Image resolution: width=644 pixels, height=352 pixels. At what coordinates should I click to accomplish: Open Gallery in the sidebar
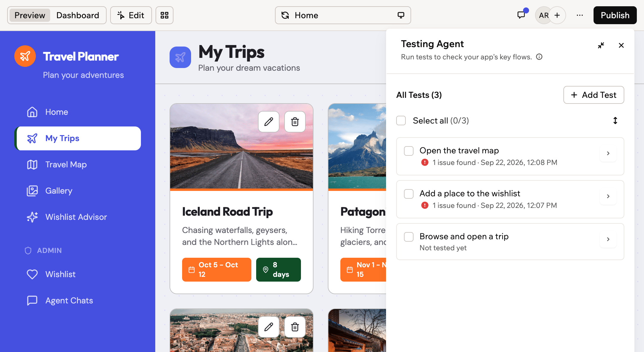pos(78,191)
